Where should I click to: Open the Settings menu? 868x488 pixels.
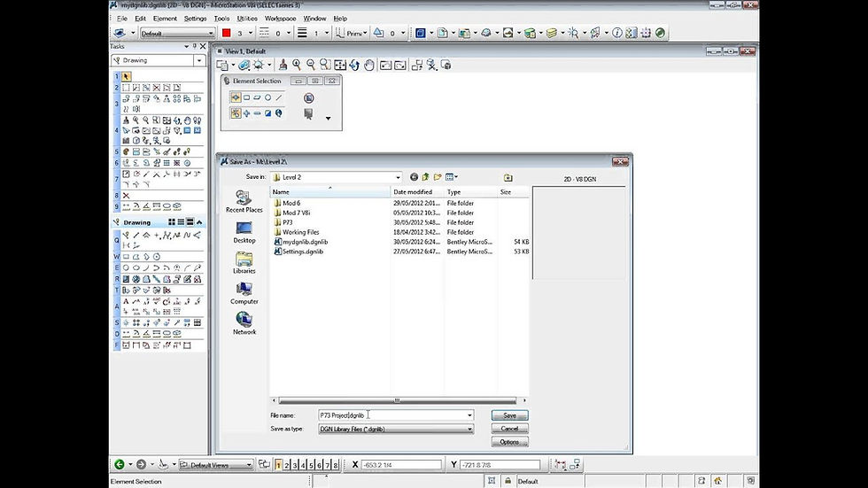(196, 19)
